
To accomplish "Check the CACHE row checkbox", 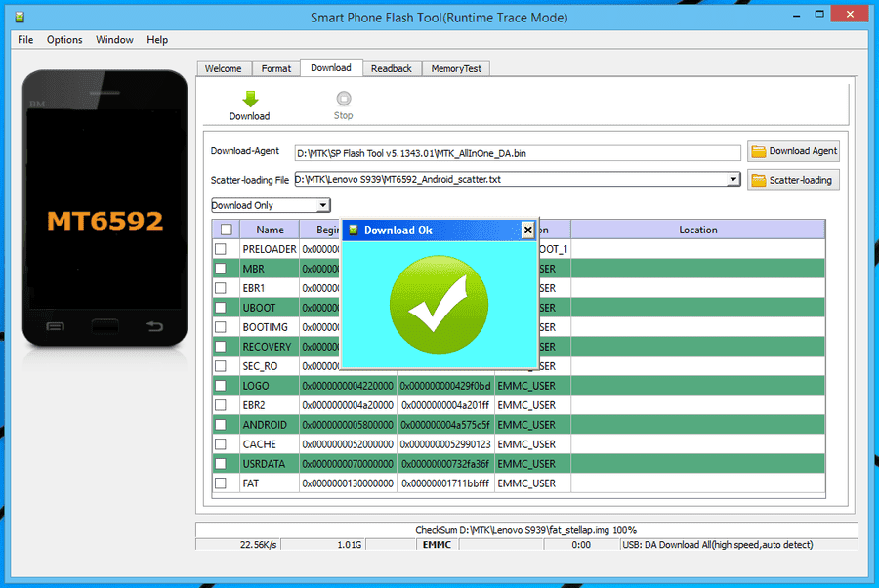I will tap(221, 444).
